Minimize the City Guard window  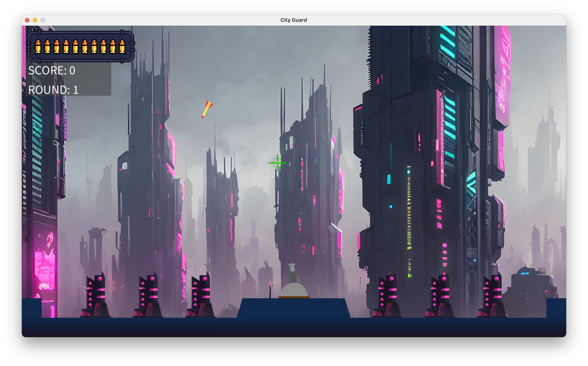click(x=35, y=20)
